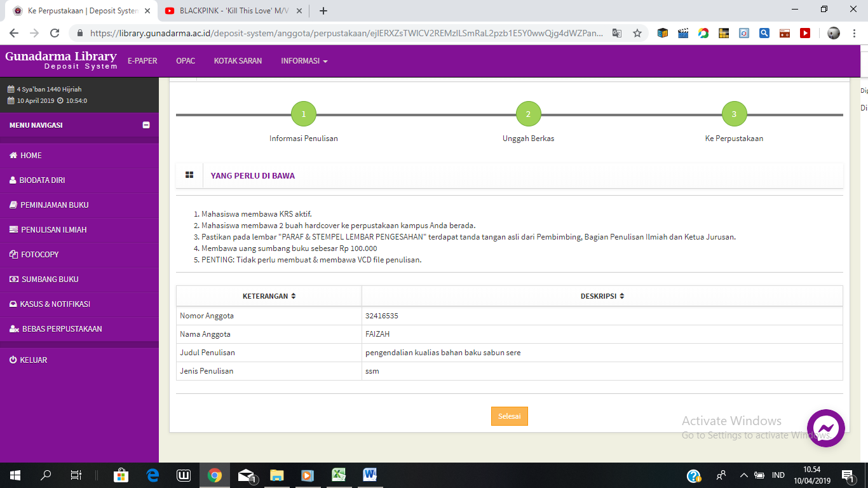Click the Selesai button
This screenshot has height=488, width=868.
tap(509, 416)
